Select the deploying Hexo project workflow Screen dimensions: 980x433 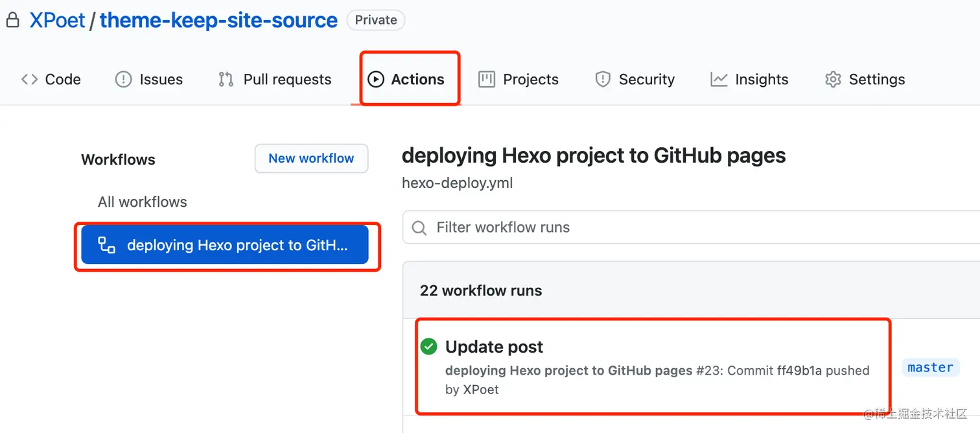point(227,245)
